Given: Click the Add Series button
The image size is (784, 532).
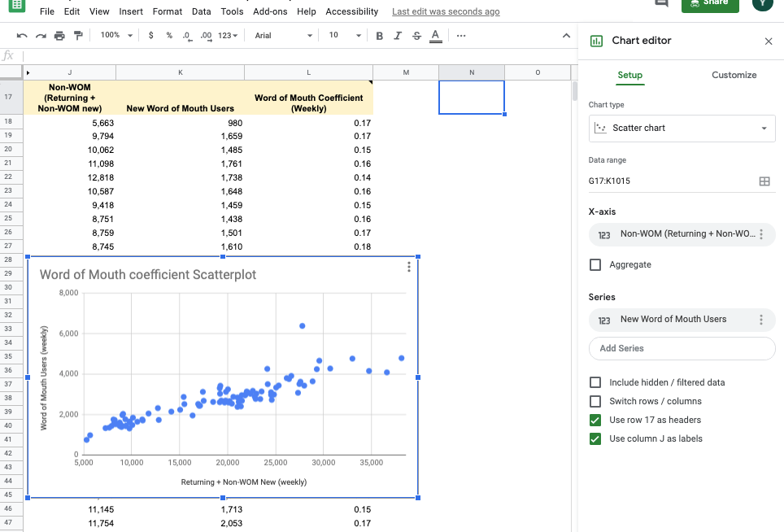Looking at the screenshot, I should (682, 348).
